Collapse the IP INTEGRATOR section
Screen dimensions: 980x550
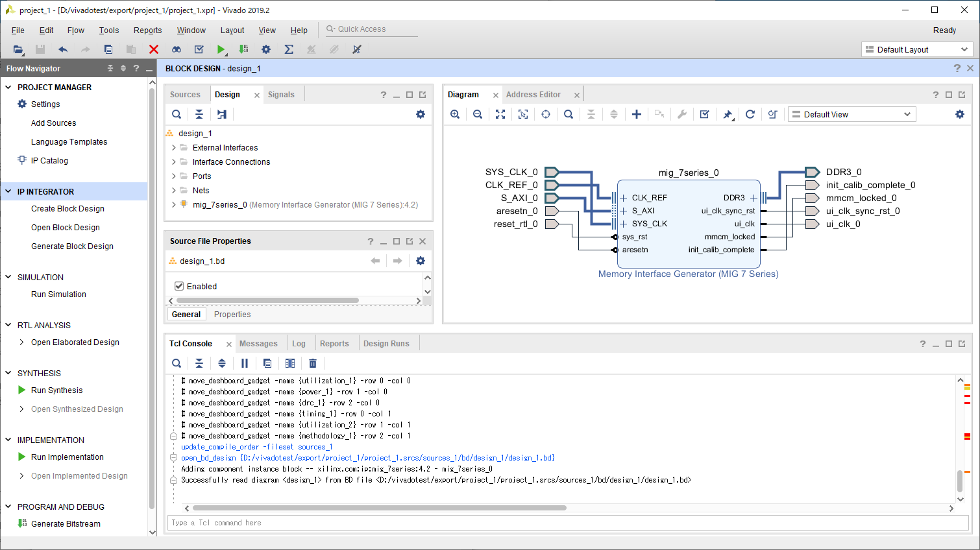tap(8, 192)
